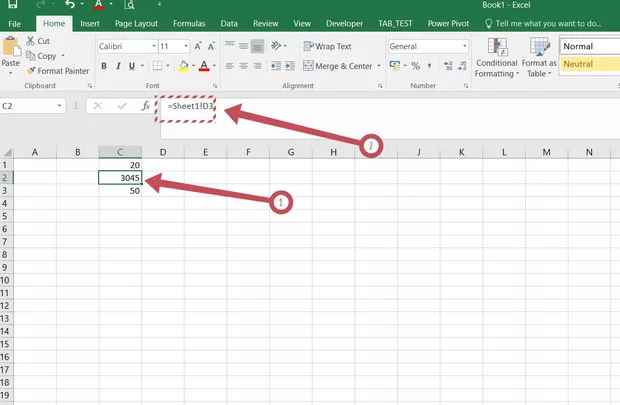This screenshot has height=405, width=620.
Task: Open Merge & Center dropdown arrow
Action: tap(379, 66)
